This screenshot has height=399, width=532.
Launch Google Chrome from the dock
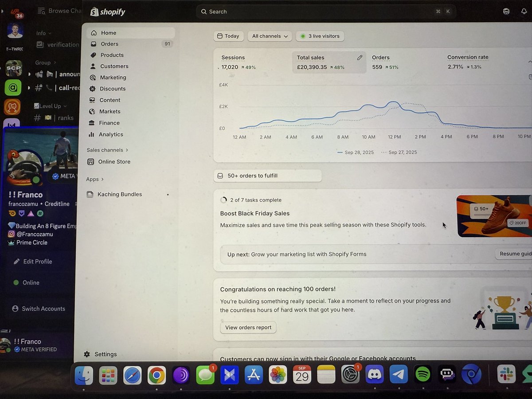coord(156,375)
